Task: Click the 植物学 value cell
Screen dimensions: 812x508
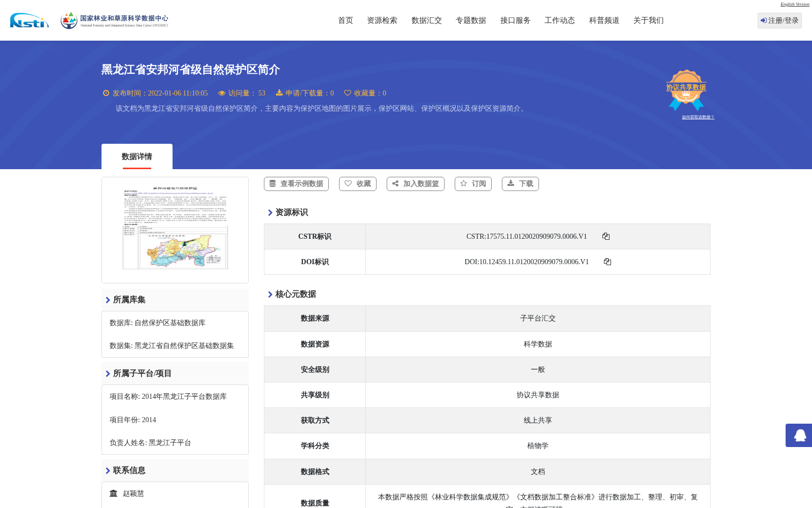Action: [x=538, y=446]
